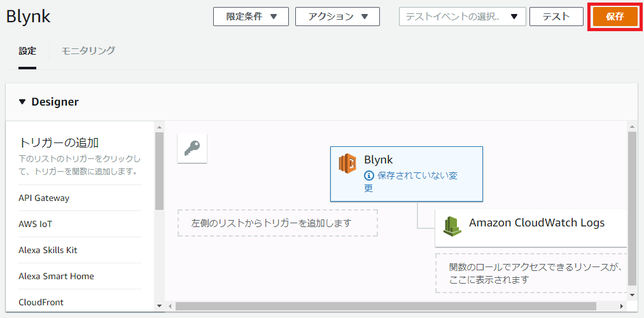Click the designer horizontal scrollbar thumb

point(386,306)
